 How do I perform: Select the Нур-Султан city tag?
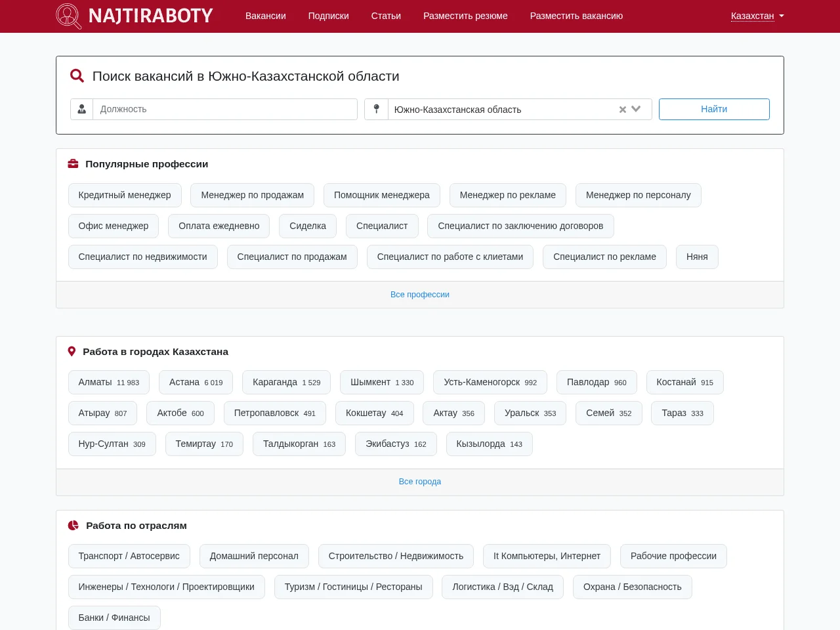112,444
